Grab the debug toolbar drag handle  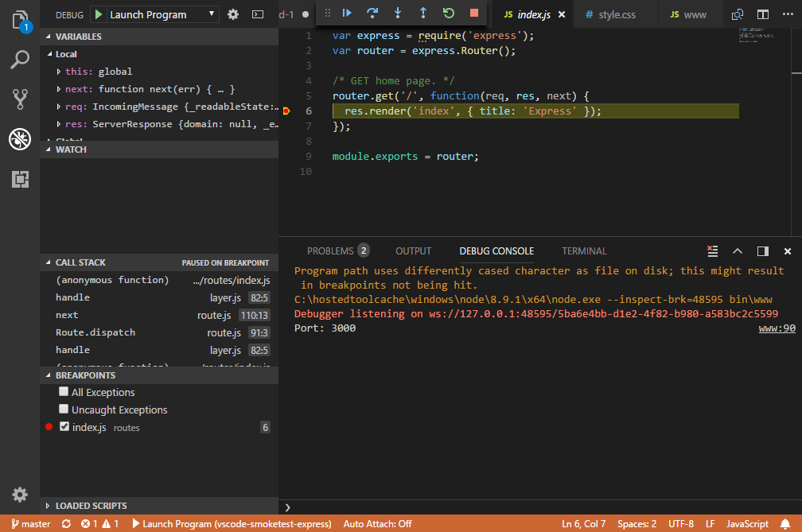click(x=327, y=13)
